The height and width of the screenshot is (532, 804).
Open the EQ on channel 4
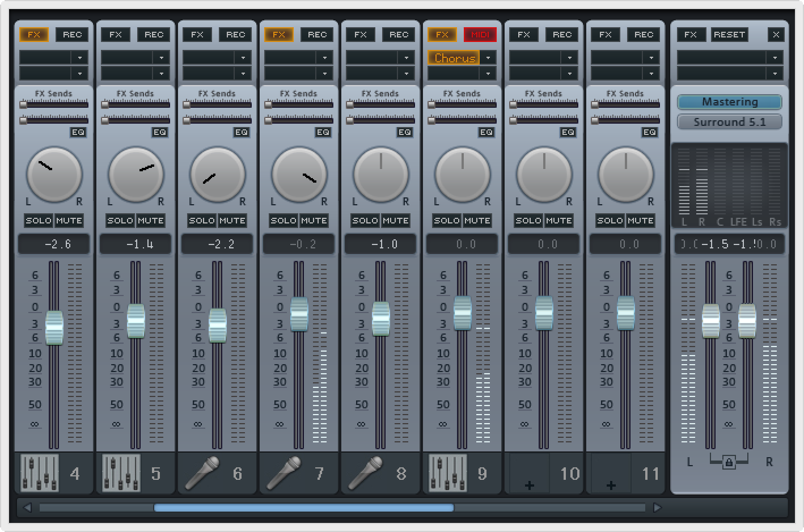click(x=78, y=132)
